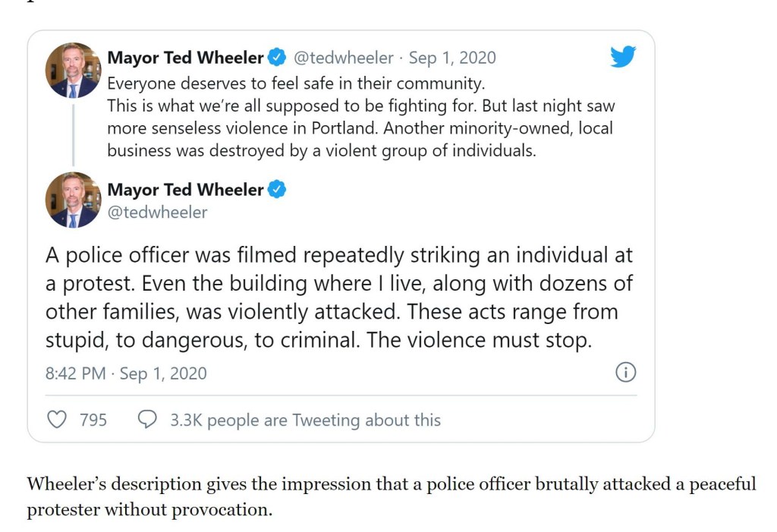Open Mayor Ted Wheeler name in top tweet

185,58
